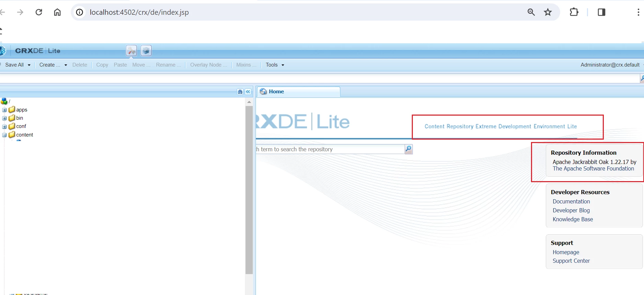
Task: Click the Save All button
Action: pyautogui.click(x=14, y=65)
